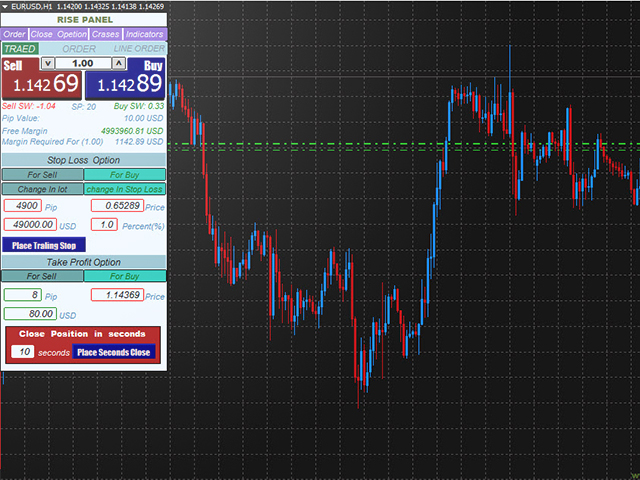This screenshot has height=480, width=640.
Task: Select Change In lot option
Action: coord(41,189)
